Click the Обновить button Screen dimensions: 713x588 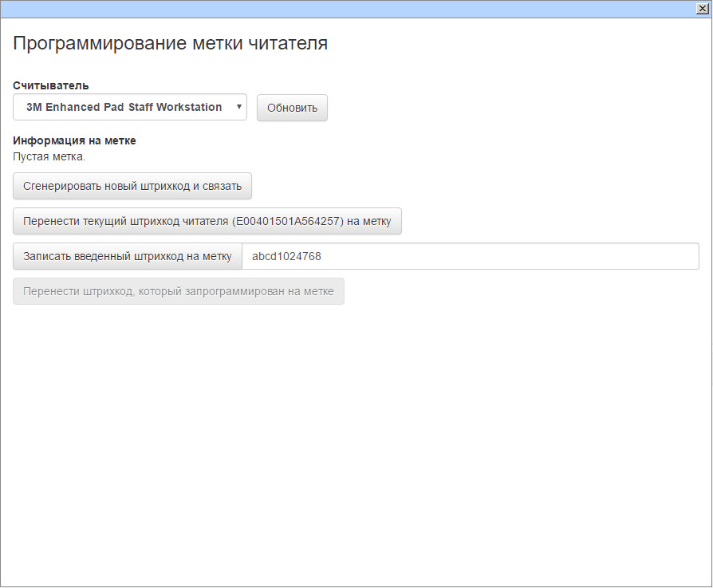(x=292, y=108)
